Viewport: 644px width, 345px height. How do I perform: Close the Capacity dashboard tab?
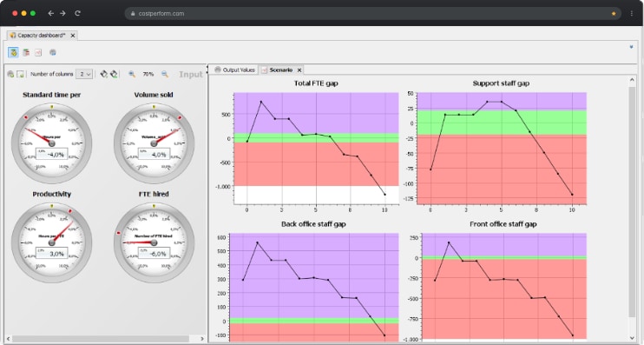[x=73, y=36]
